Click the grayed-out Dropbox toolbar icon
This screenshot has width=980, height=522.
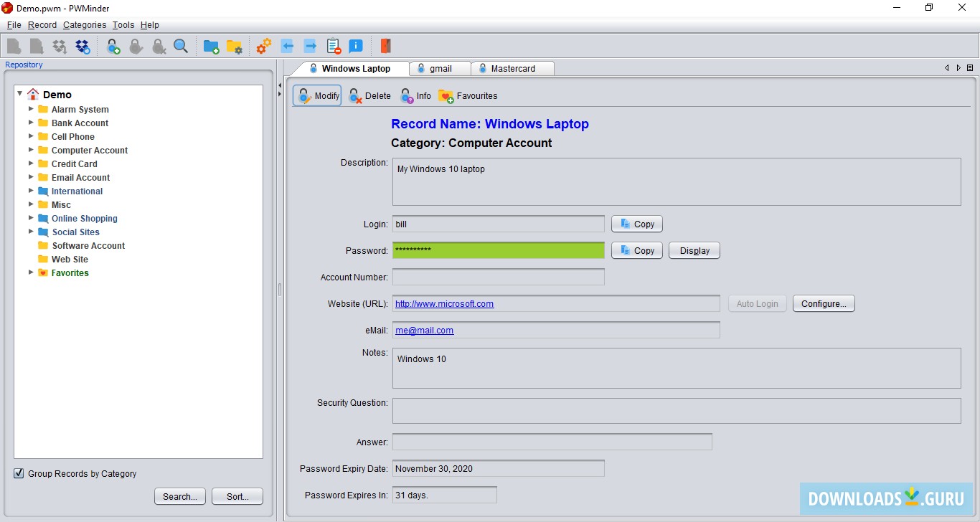point(60,47)
